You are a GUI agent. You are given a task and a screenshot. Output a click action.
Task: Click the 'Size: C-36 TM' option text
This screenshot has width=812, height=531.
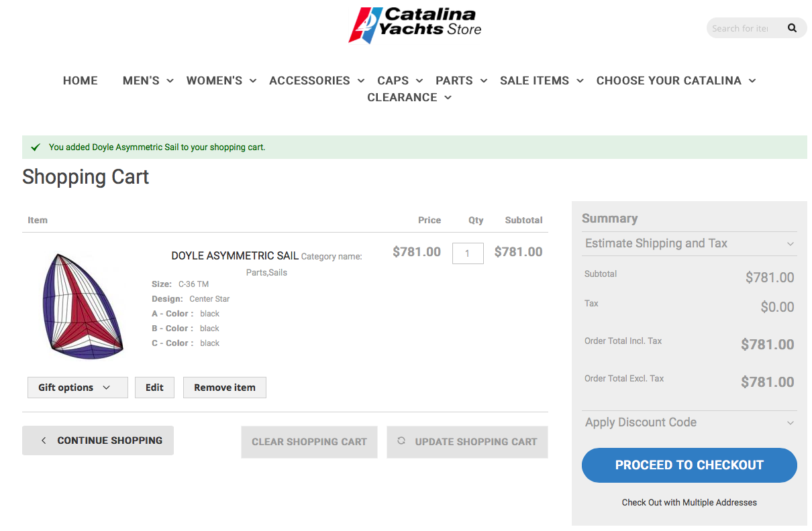point(180,284)
